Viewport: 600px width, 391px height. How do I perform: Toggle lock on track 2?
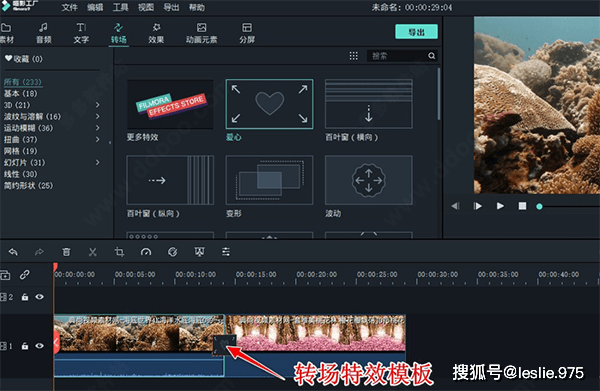click(x=25, y=297)
